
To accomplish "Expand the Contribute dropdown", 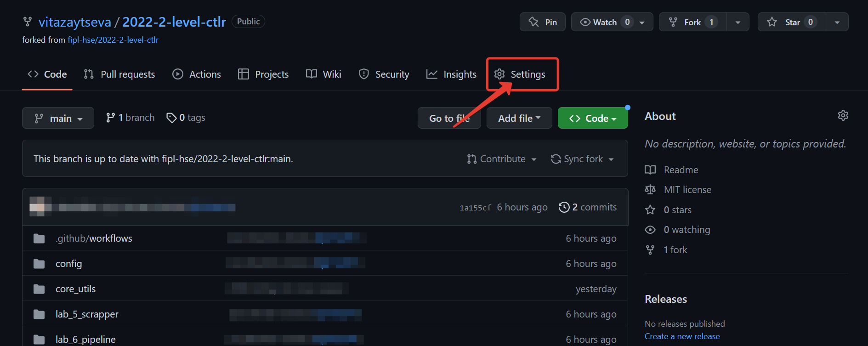I will (x=502, y=159).
